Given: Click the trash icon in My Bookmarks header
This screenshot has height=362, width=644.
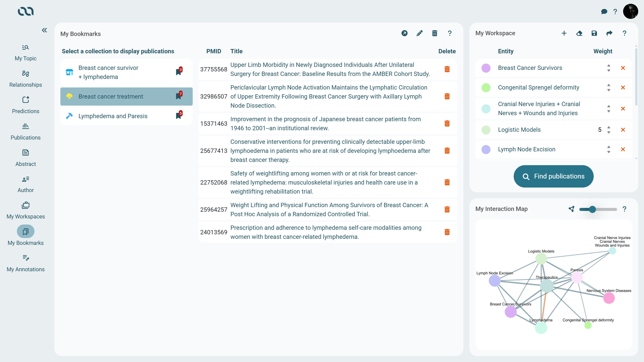Looking at the screenshot, I should tap(434, 33).
